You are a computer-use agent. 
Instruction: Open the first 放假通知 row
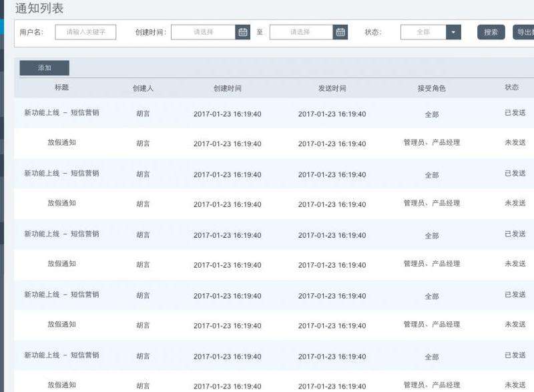[x=61, y=143]
